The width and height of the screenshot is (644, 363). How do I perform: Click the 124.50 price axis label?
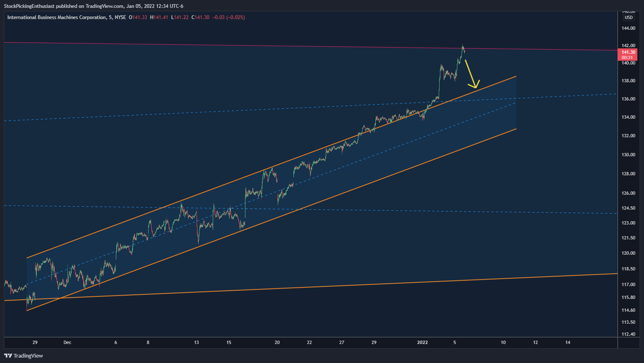point(628,208)
